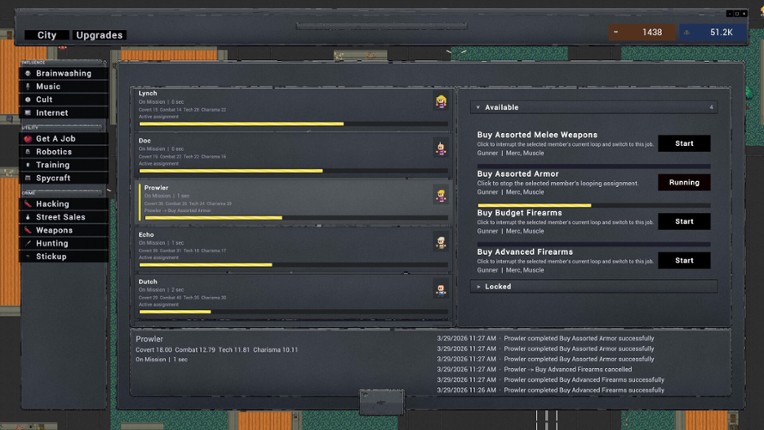Start the Buy Advanced Firearms job

[684, 260]
